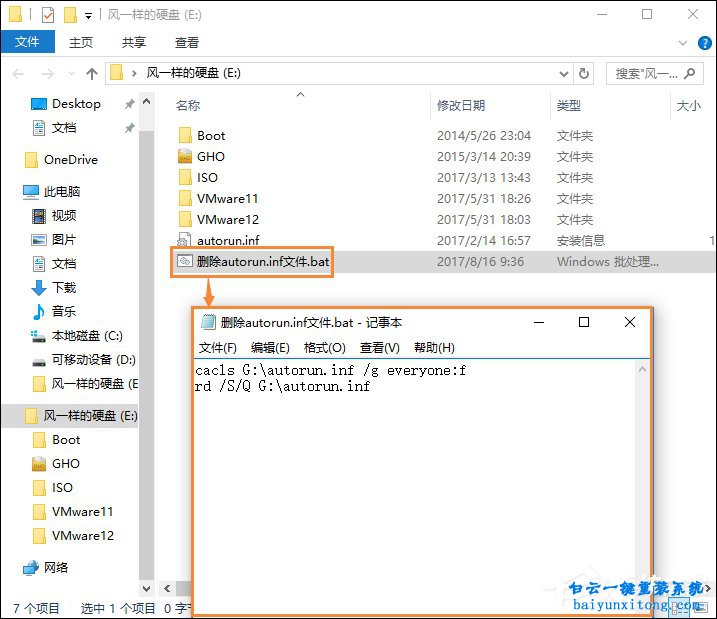Screen dimensions: 717x619
Task: Minimize the Notepad window
Action: [x=539, y=322]
